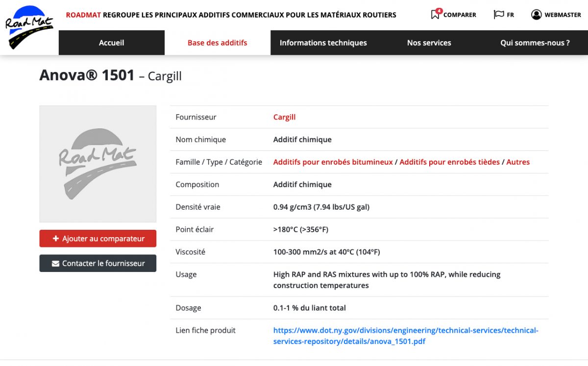This screenshot has height=366, width=588.
Task: Open the Accueil menu item
Action: [111, 43]
